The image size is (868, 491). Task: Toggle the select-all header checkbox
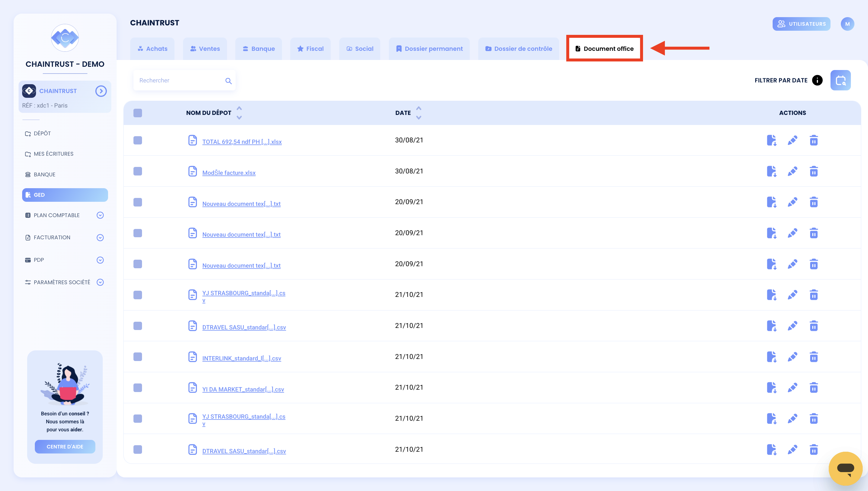(138, 113)
